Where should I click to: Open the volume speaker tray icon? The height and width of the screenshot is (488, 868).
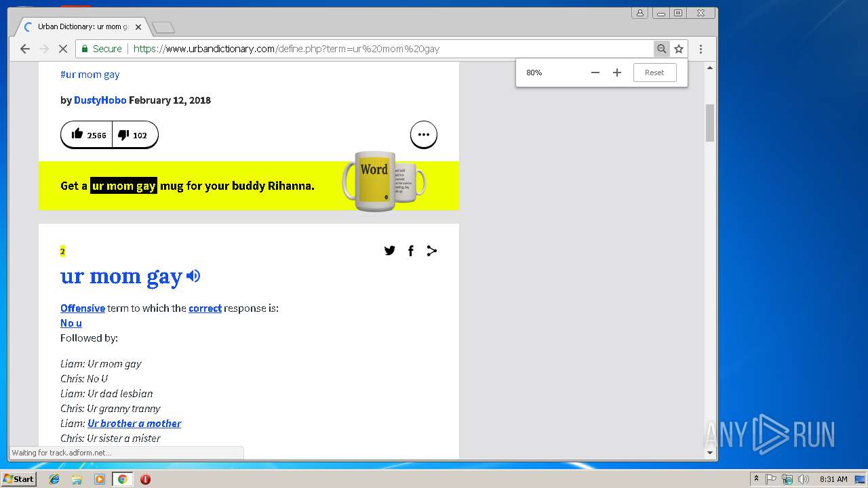(804, 479)
